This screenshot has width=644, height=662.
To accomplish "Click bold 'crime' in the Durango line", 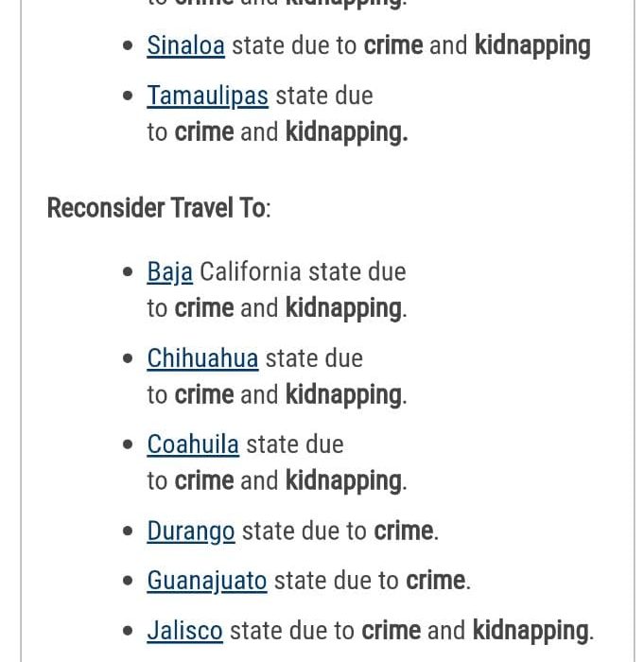I will (x=404, y=531).
